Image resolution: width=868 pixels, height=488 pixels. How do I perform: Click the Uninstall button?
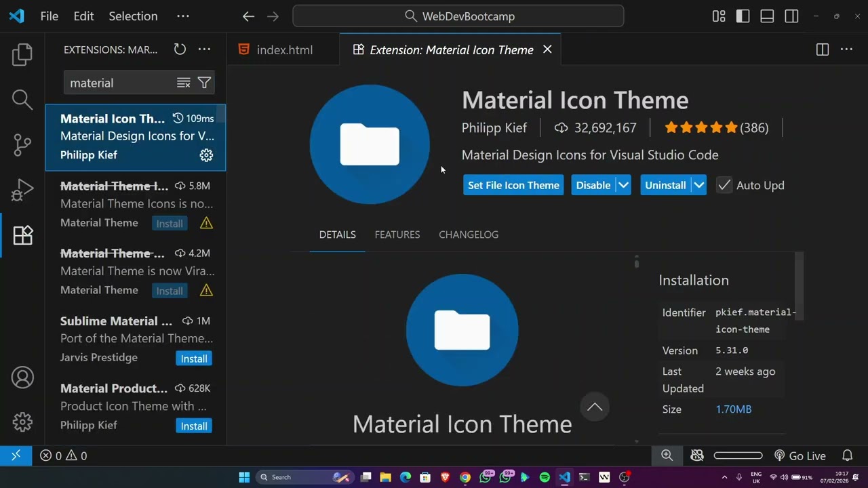click(x=665, y=185)
